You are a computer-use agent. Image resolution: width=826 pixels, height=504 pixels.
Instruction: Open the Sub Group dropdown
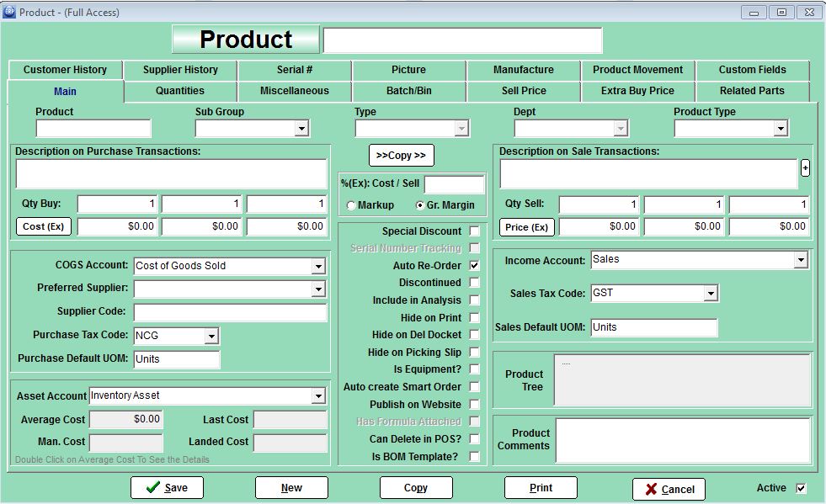coord(301,129)
